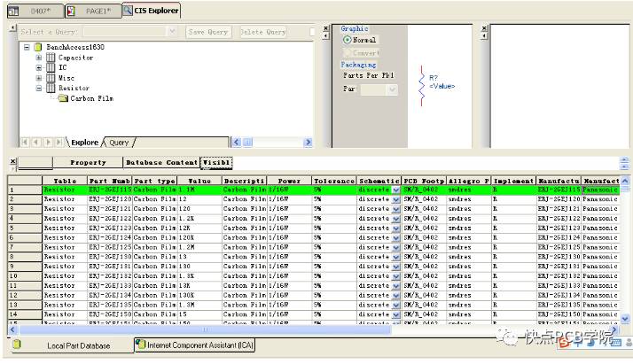Click the PCB Footprint column header
This screenshot has width=633, height=364.
(x=424, y=181)
